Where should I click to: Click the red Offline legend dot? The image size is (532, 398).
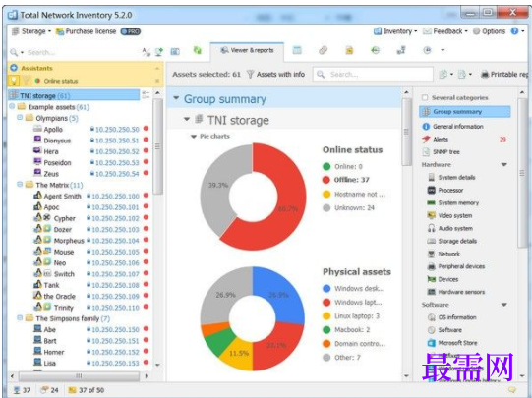tap(326, 180)
